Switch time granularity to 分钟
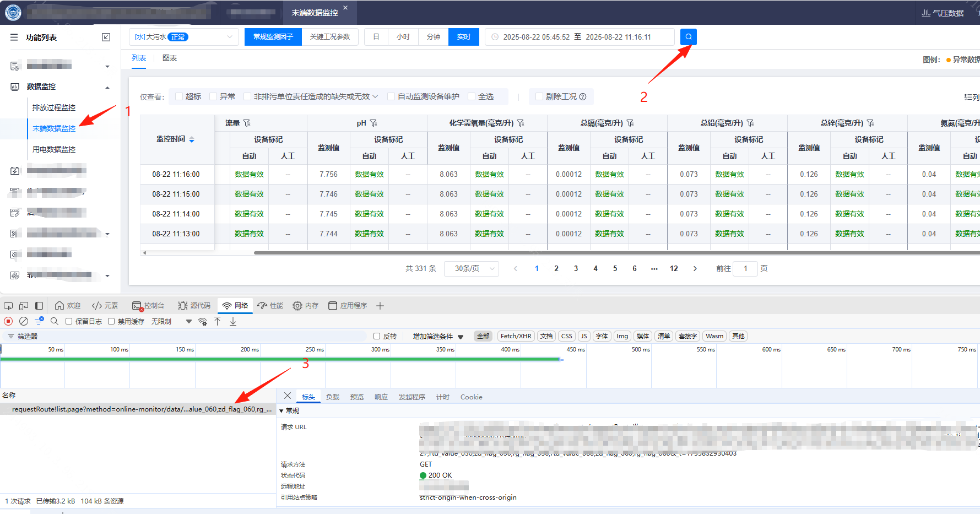This screenshot has height=514, width=980. (x=434, y=37)
